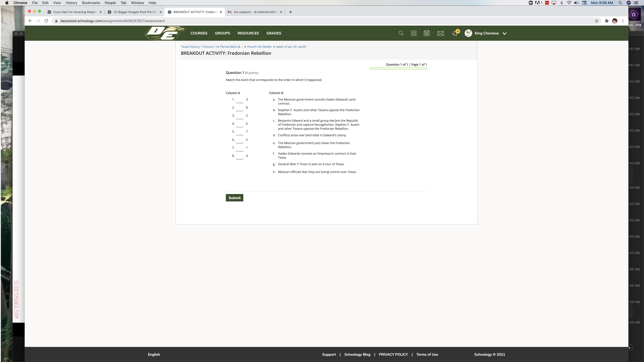Open Chrome extensions puzzle icon

607,21
